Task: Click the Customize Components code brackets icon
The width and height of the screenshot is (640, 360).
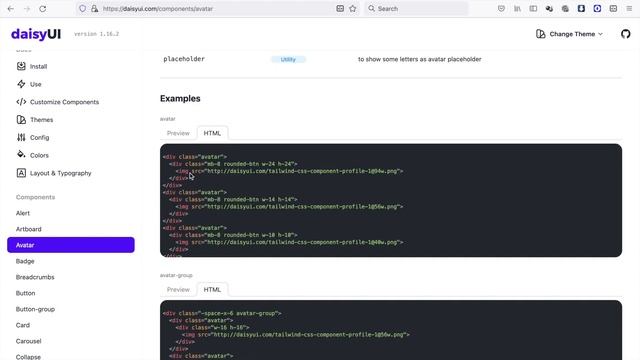Action: pyautogui.click(x=21, y=102)
